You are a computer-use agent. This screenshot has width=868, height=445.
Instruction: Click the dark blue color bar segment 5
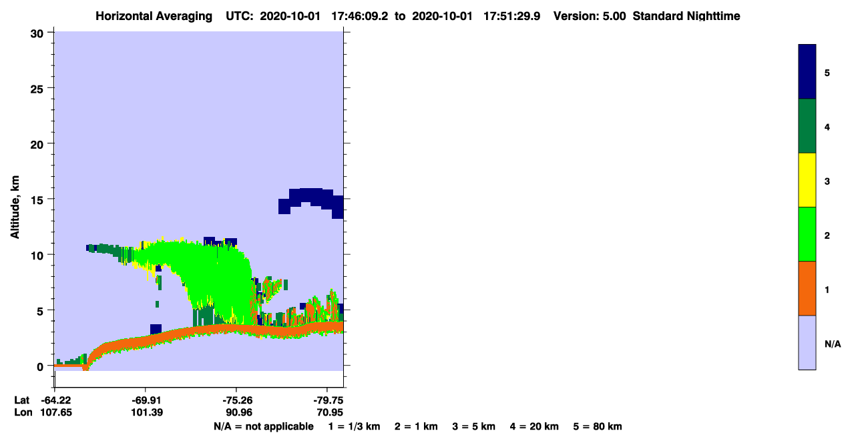point(807,71)
